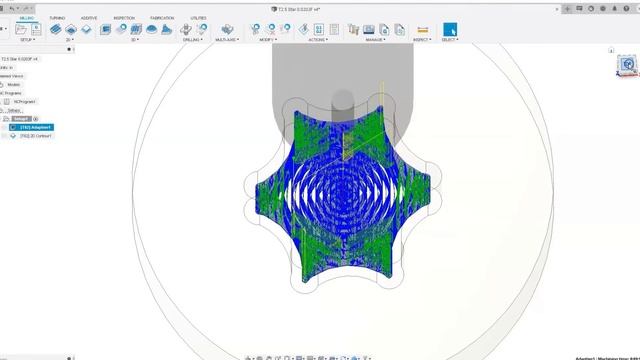Switch to the TURNING tab
The image size is (640, 360).
coord(57,18)
